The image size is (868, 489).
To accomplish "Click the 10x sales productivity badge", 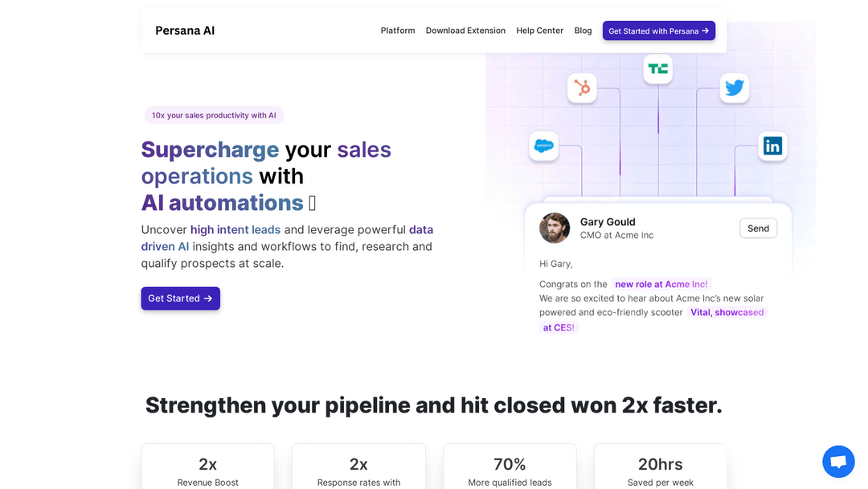I will coord(214,115).
